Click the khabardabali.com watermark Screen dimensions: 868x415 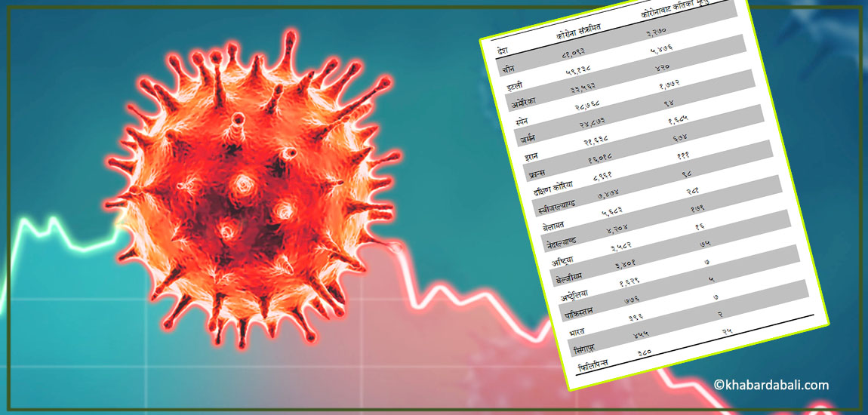click(x=771, y=385)
